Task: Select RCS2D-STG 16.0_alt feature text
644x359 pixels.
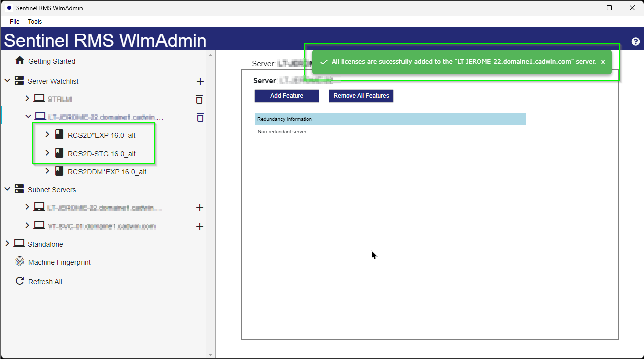Action: 102,154
